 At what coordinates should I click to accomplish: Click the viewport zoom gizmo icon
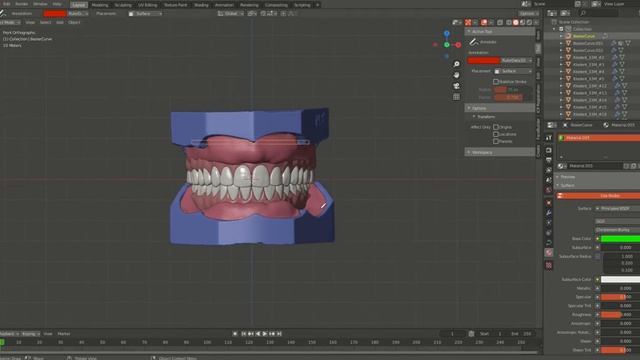pyautogui.click(x=456, y=64)
